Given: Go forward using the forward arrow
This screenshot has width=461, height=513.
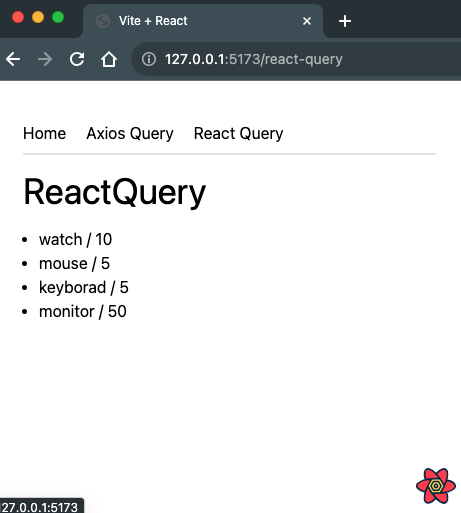Looking at the screenshot, I should [45, 59].
